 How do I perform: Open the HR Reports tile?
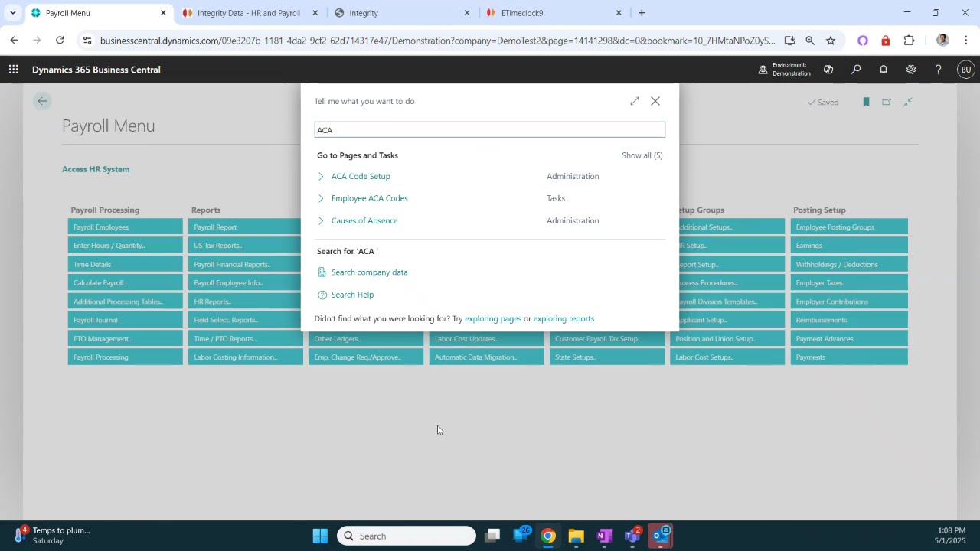point(245,302)
